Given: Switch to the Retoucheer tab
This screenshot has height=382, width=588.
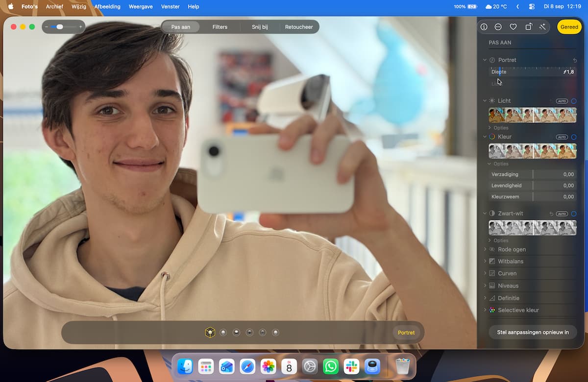Looking at the screenshot, I should 299,27.
